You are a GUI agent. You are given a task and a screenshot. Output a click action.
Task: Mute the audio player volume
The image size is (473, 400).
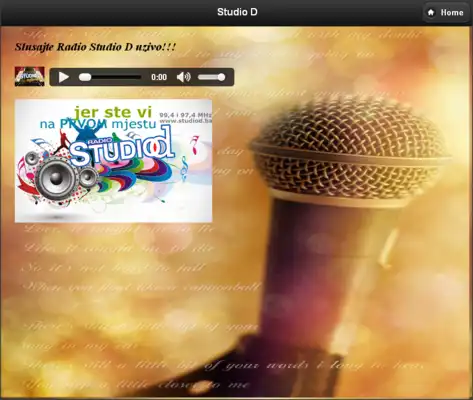183,77
